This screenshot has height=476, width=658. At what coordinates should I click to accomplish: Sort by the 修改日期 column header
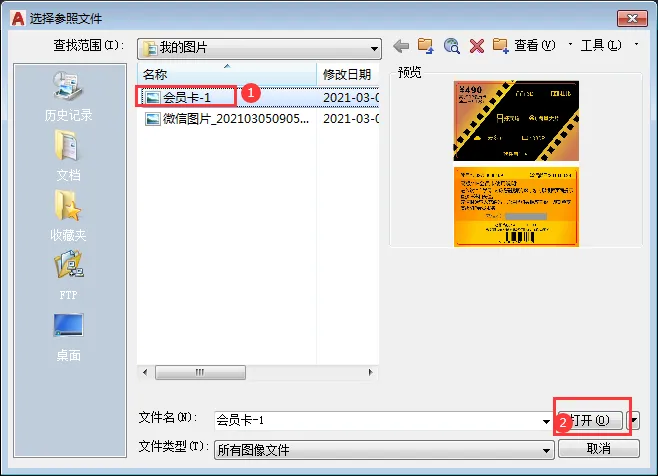point(348,74)
